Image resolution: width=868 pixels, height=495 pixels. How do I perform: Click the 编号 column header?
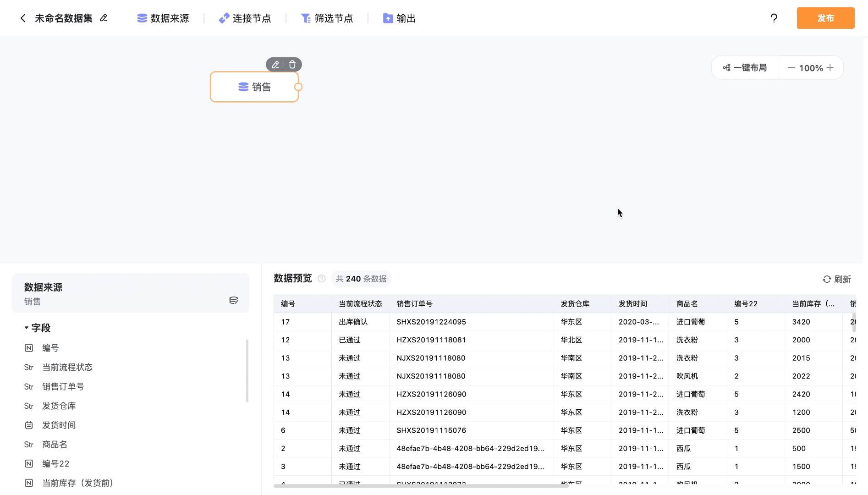(302, 304)
